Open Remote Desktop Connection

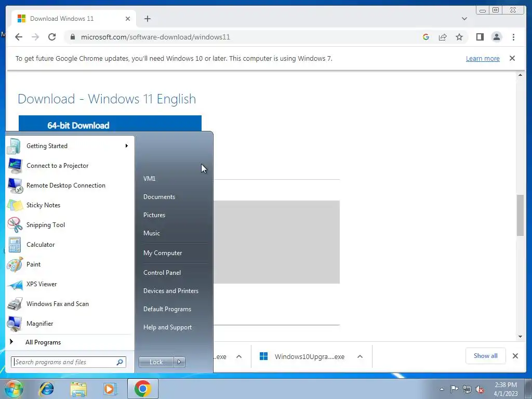coord(70,185)
